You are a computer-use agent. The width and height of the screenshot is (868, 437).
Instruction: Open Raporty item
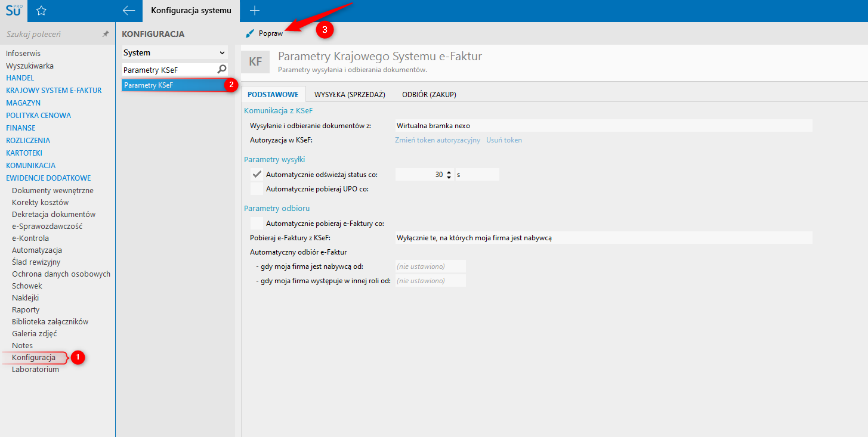pos(26,310)
